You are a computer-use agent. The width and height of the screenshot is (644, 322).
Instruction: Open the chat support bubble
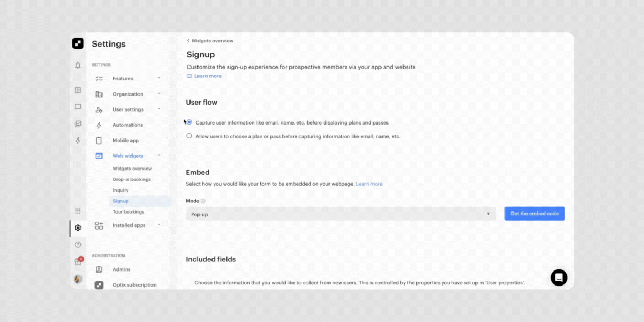pos(559,277)
